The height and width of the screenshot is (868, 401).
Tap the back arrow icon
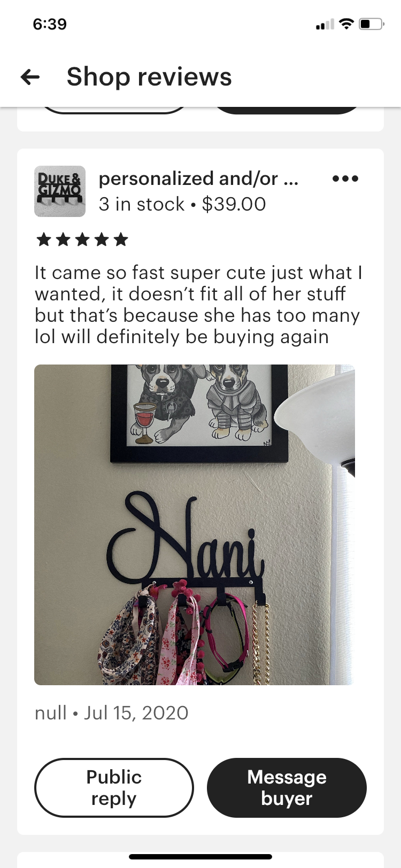point(30,77)
